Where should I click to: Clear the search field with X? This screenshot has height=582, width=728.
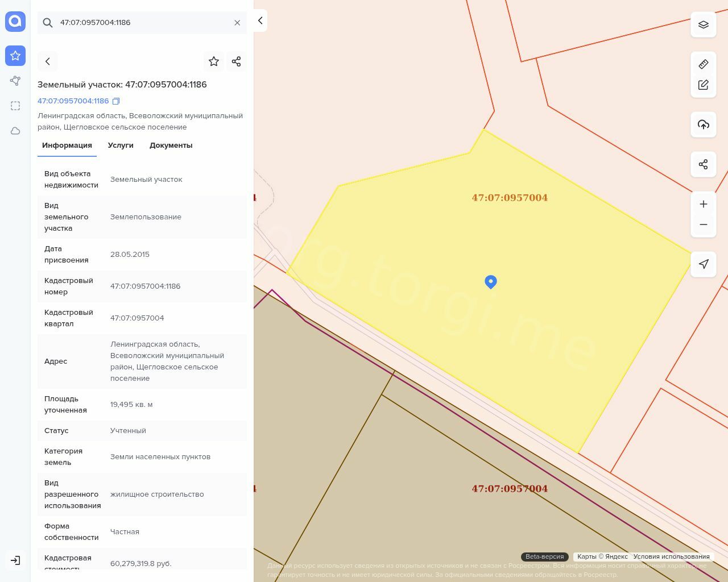coord(237,23)
